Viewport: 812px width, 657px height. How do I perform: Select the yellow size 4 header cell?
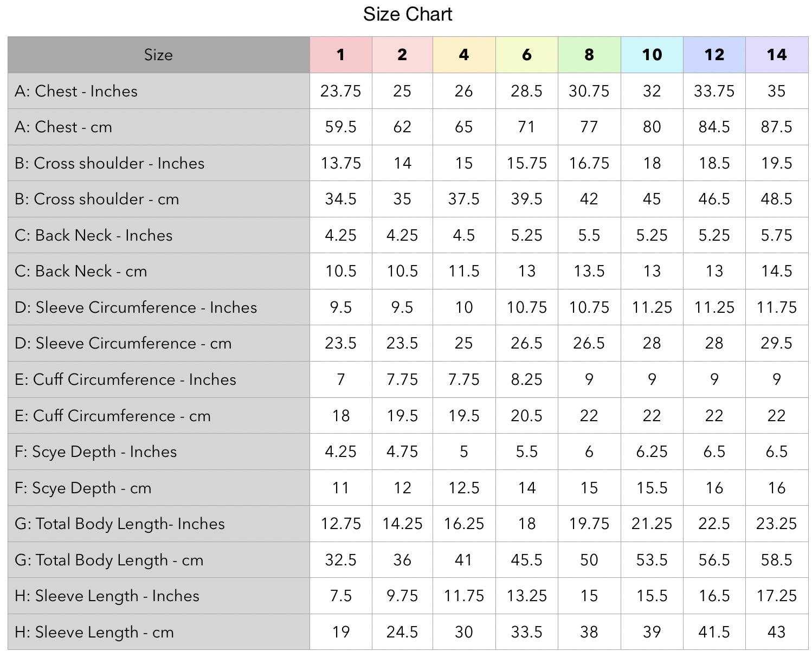(464, 55)
